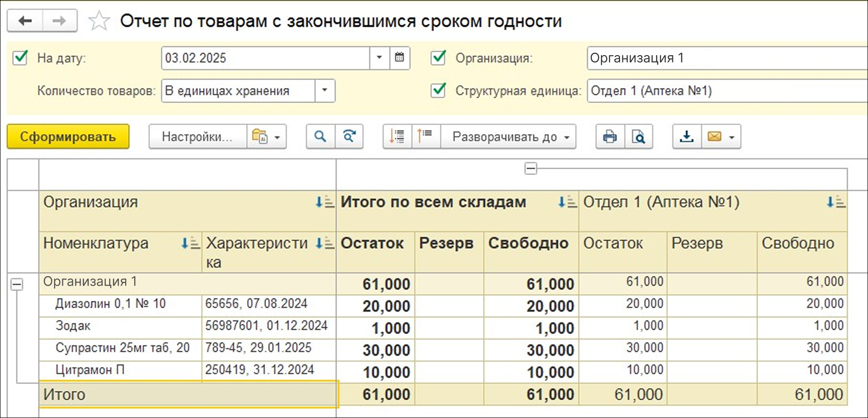Screen dimensions: 868x418
Task: Collapse the 'Организация 1' row group
Action: tap(17, 284)
